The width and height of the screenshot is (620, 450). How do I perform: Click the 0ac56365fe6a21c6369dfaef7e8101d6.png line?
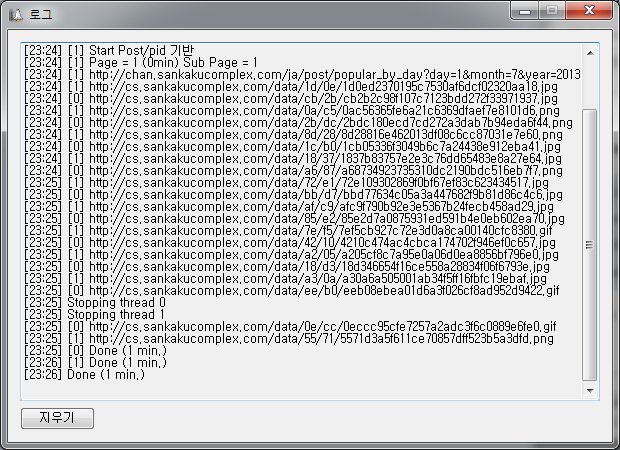pos(292,110)
